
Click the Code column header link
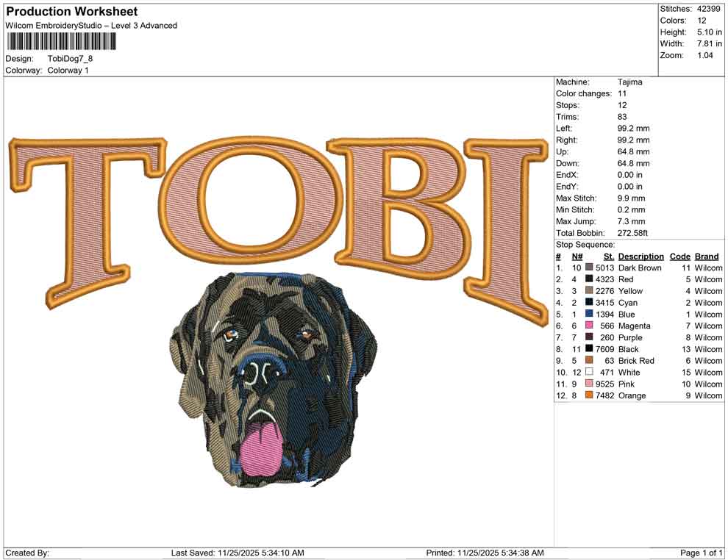(680, 256)
